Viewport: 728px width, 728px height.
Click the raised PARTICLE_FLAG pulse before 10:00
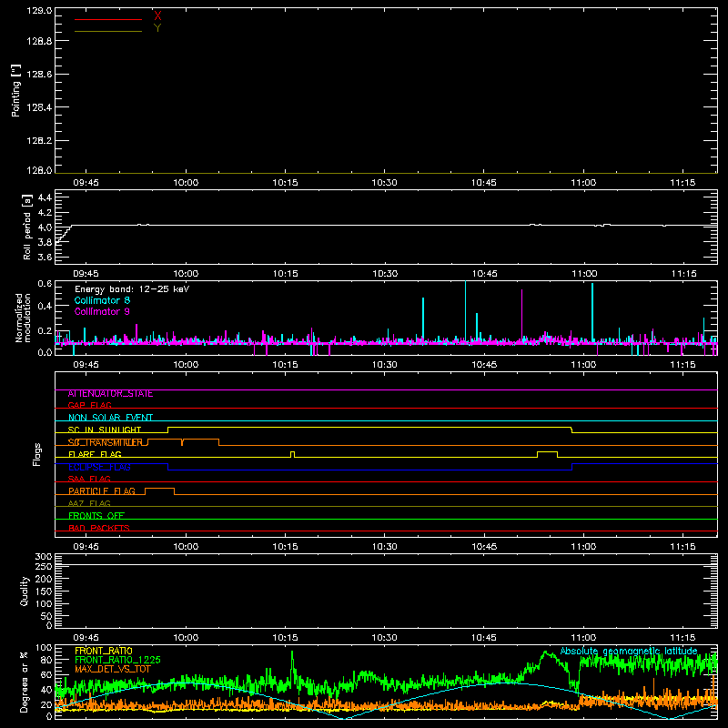[160, 491]
